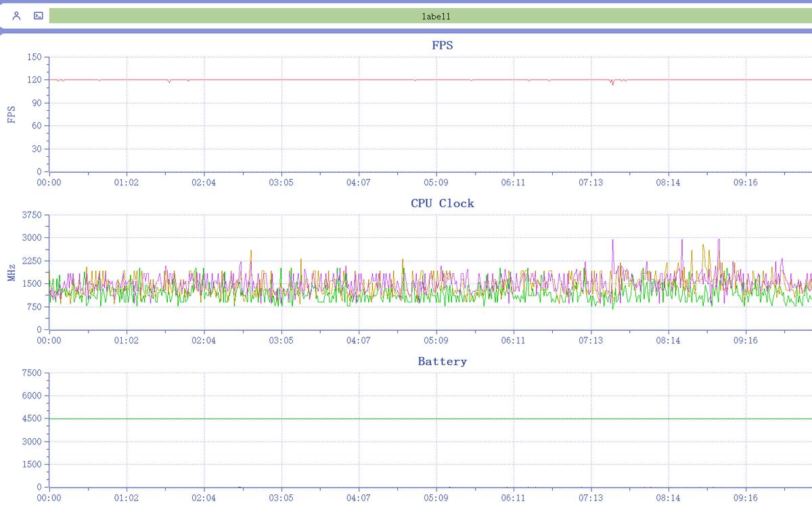
Task: Click the 01:02 tick on FPS time axis
Action: coord(126,183)
